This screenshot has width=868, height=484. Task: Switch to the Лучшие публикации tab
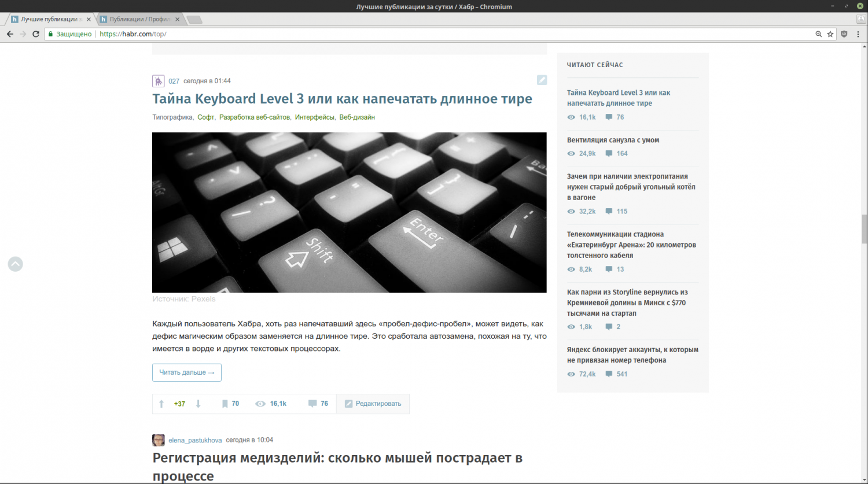click(50, 19)
